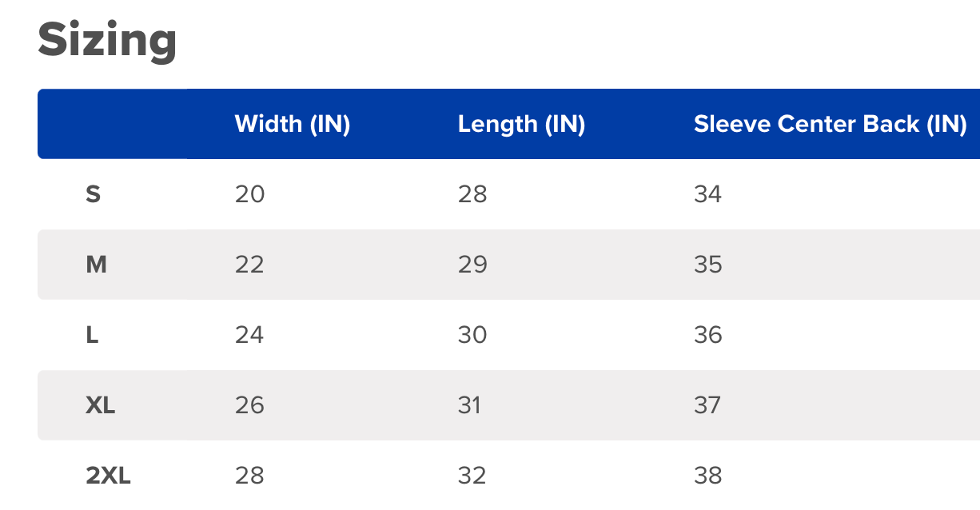The width and height of the screenshot is (980, 510).
Task: Click width value 26 for size XL
Action: tap(249, 405)
